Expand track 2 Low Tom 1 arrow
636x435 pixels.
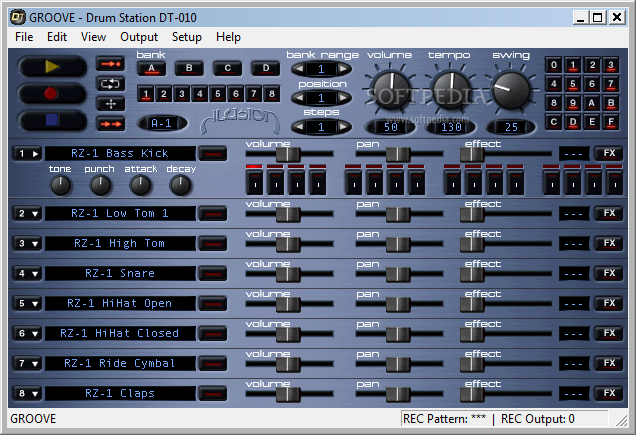27,213
